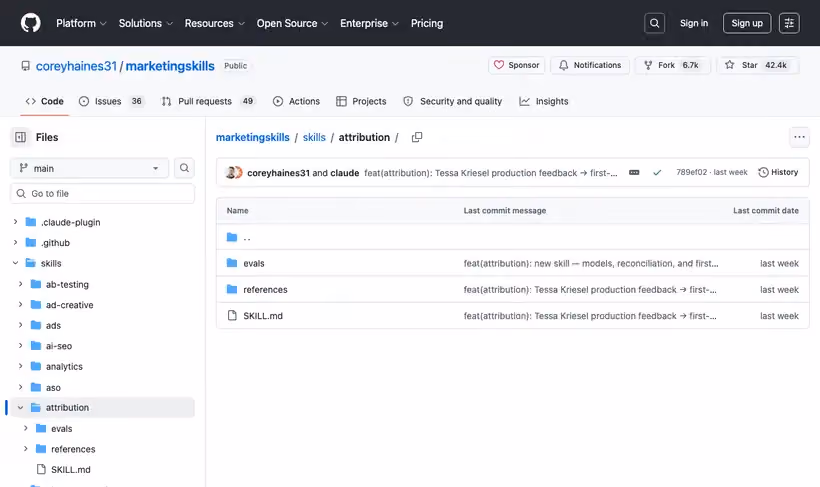
Task: Navigate to skills breadcrumb
Action: (x=314, y=137)
